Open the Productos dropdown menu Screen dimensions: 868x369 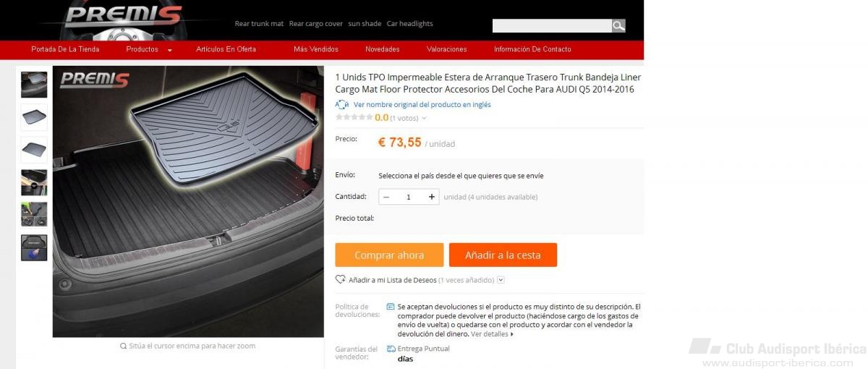tap(148, 50)
